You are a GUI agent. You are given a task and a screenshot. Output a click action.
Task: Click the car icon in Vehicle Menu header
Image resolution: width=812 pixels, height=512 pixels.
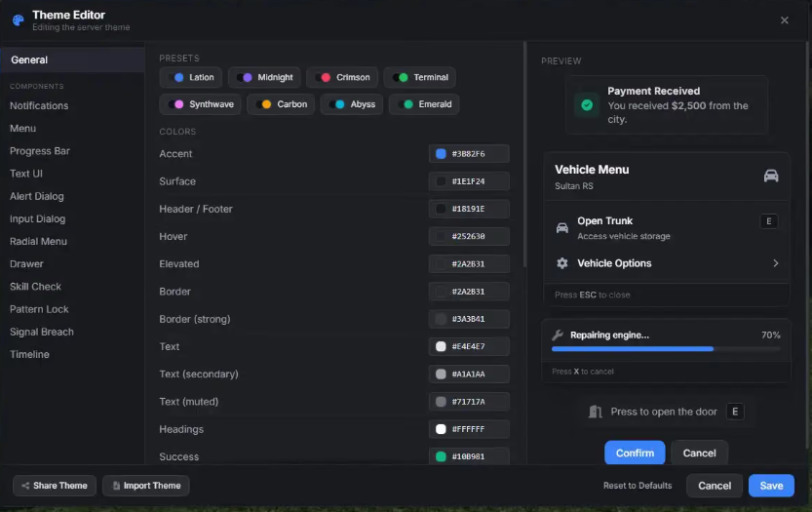pos(770,176)
